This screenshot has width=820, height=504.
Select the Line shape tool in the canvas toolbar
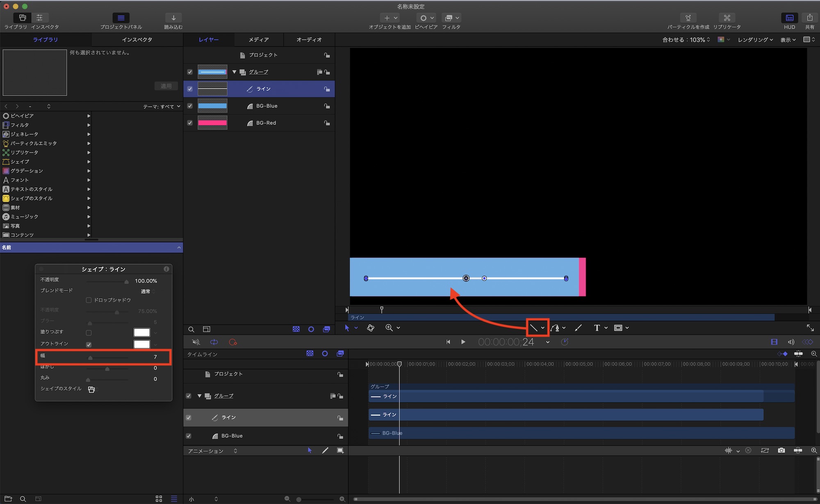[533, 328]
